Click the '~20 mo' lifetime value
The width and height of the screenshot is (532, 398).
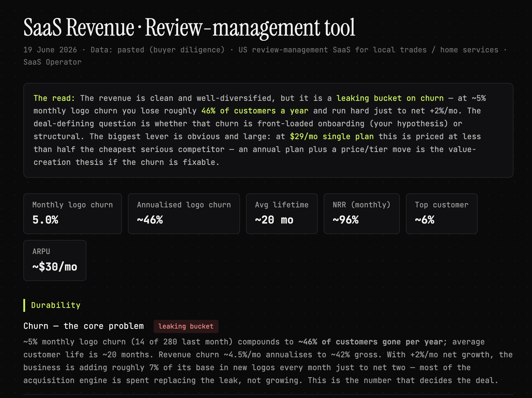click(274, 220)
